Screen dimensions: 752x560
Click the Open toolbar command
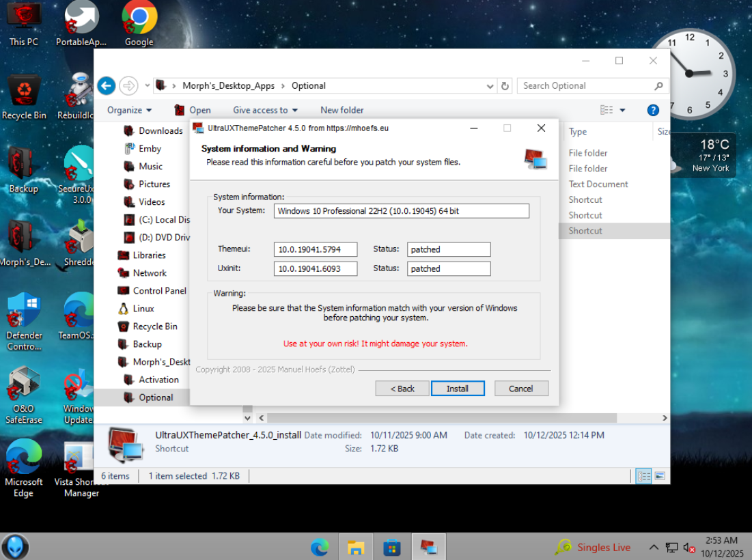193,110
